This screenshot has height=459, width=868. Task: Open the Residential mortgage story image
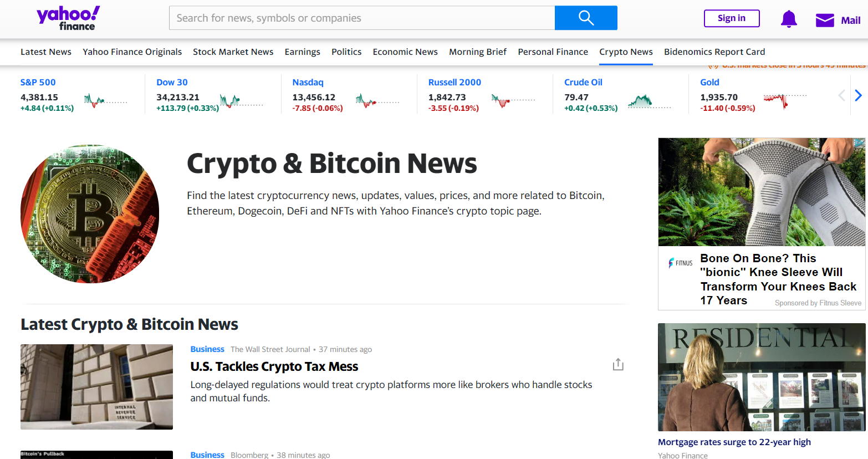pos(762,377)
